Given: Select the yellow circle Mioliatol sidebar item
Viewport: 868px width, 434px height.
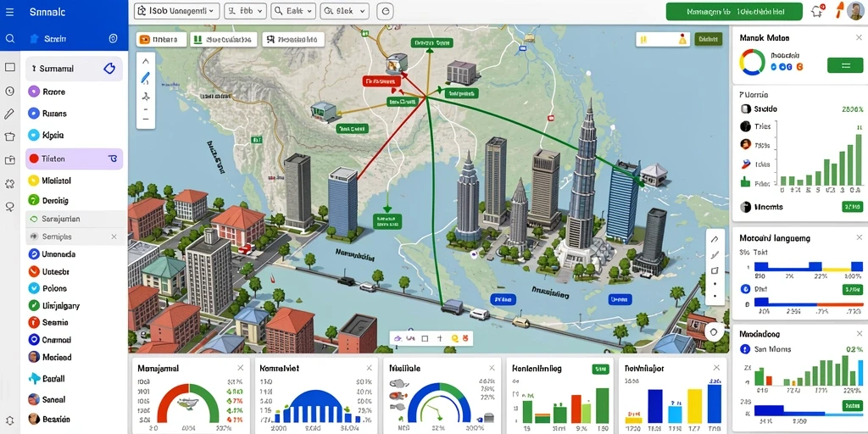Looking at the screenshot, I should [34, 181].
